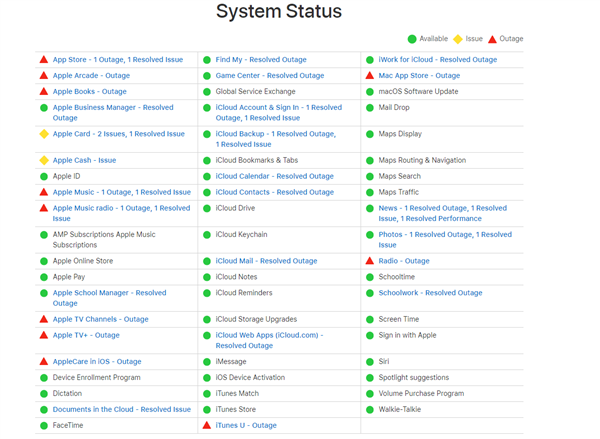Click the Device Enrollment Program text
This screenshot has height=439, width=600.
(96, 378)
